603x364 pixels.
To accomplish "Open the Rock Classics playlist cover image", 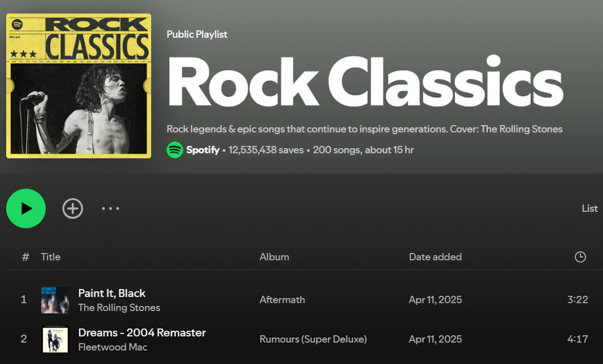I will (x=78, y=86).
